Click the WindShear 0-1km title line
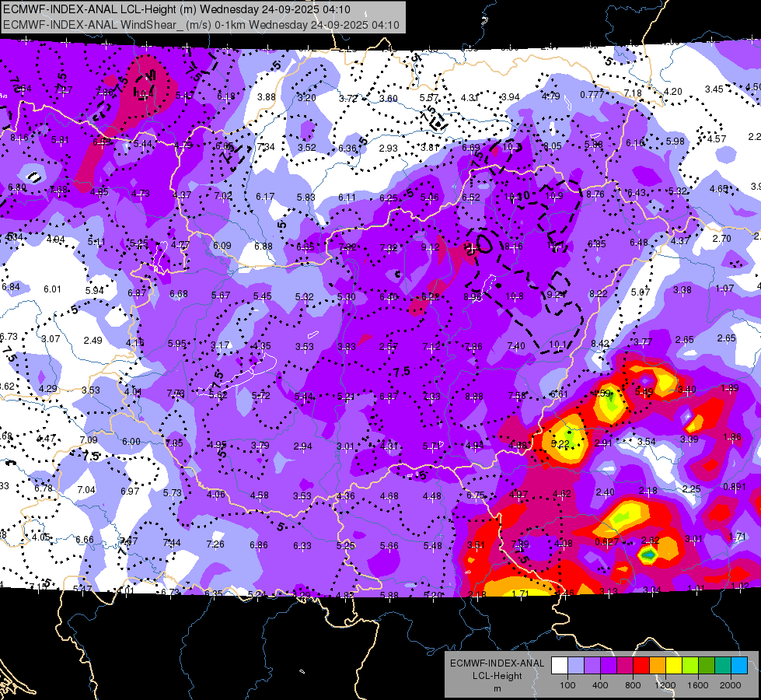761x700 pixels. [201, 25]
